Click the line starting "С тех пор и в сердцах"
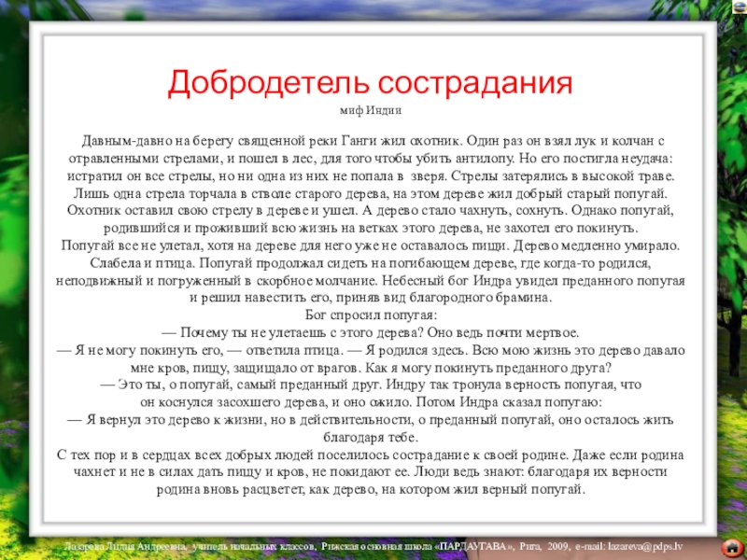Viewport: 747px width, 560px height. point(371,455)
